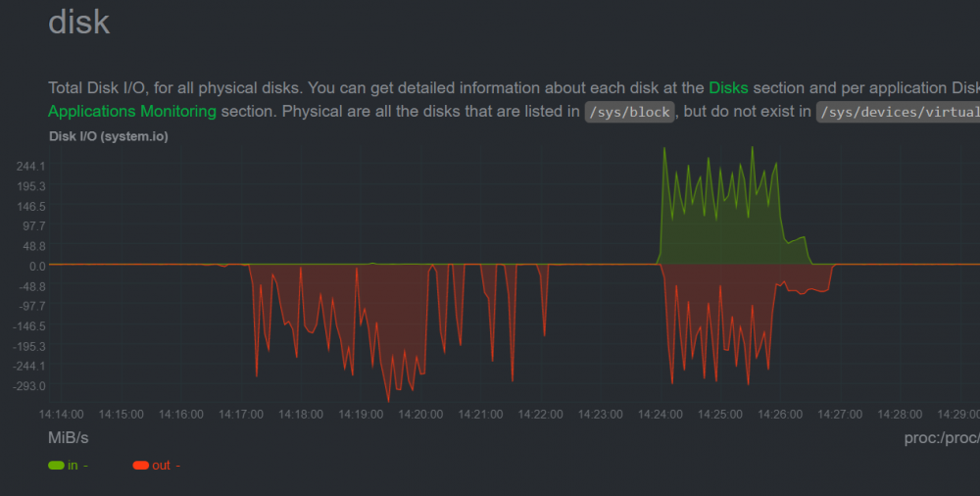The image size is (980, 496).
Task: Select the 'out' dimension label
Action: [161, 466]
